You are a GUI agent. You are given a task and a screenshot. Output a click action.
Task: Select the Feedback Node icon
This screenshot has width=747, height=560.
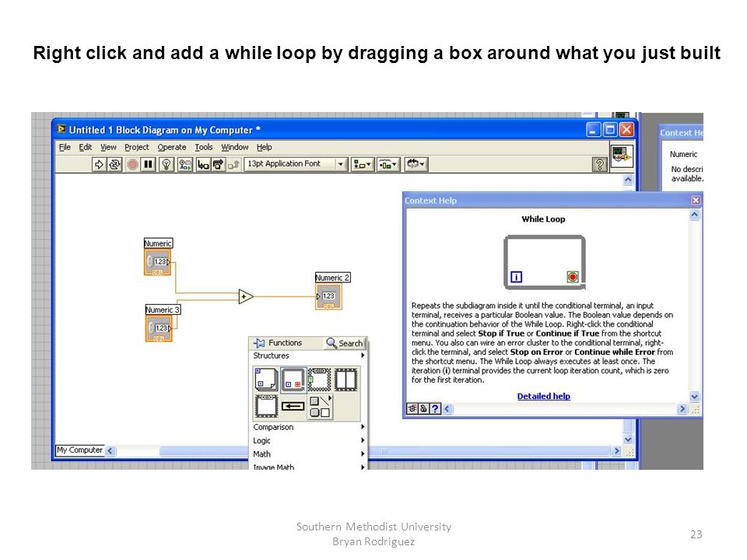pos(293,407)
